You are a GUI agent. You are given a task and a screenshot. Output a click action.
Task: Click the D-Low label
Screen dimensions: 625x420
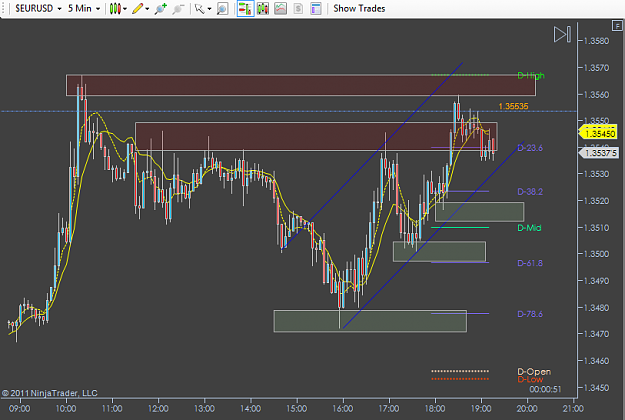(530, 380)
